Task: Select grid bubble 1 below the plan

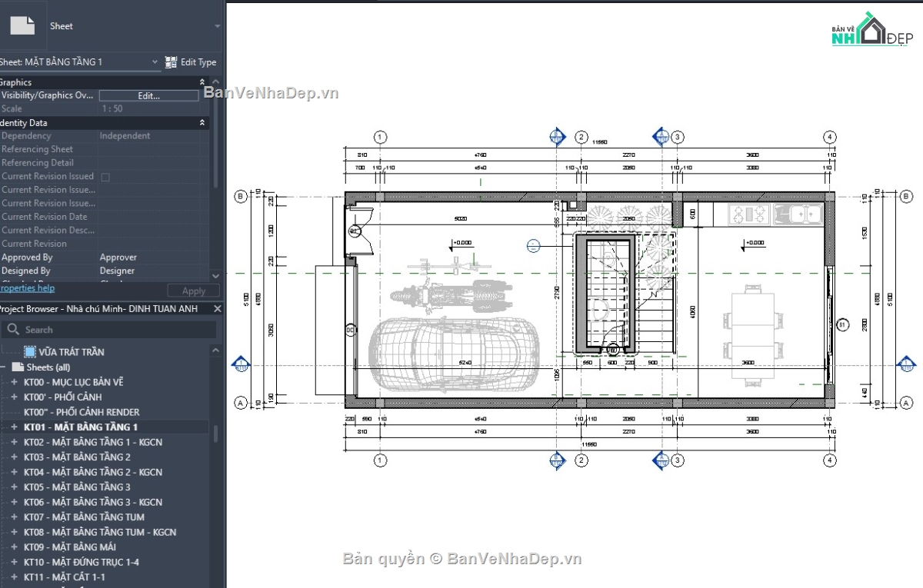Action: coord(380,460)
